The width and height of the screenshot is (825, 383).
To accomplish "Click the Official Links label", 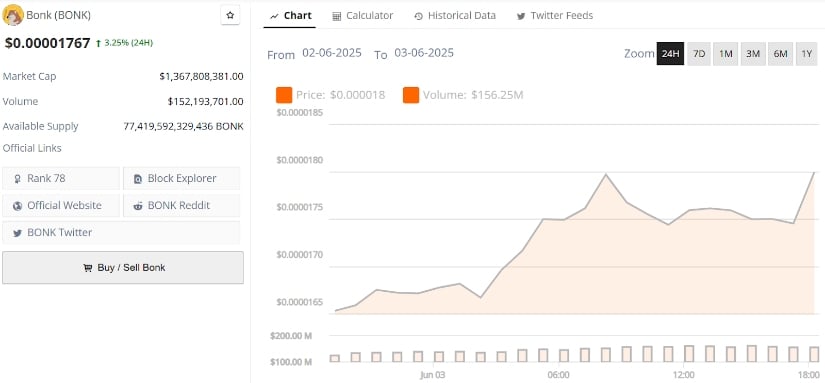I will (x=32, y=148).
